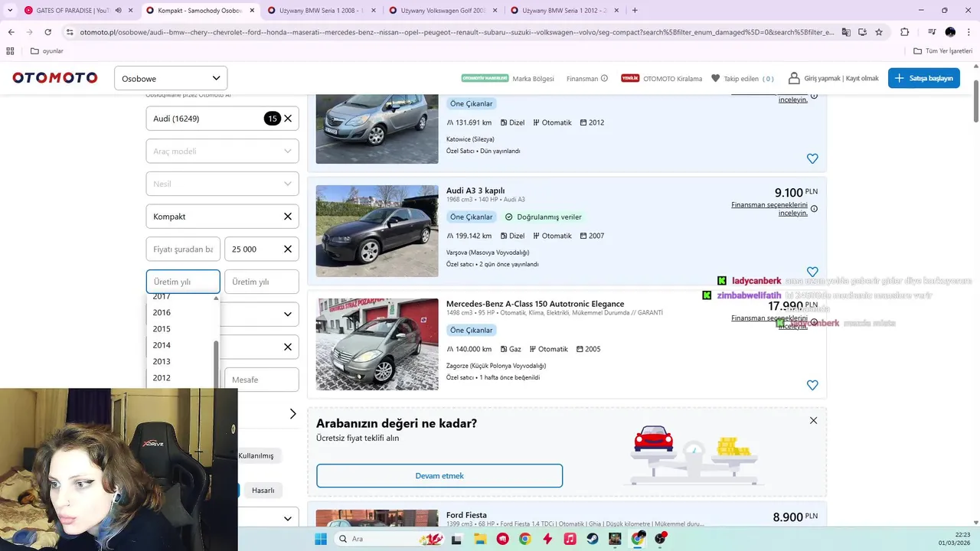980x551 pixels.
Task: Open File Explorer from taskbar
Action: click(x=480, y=539)
